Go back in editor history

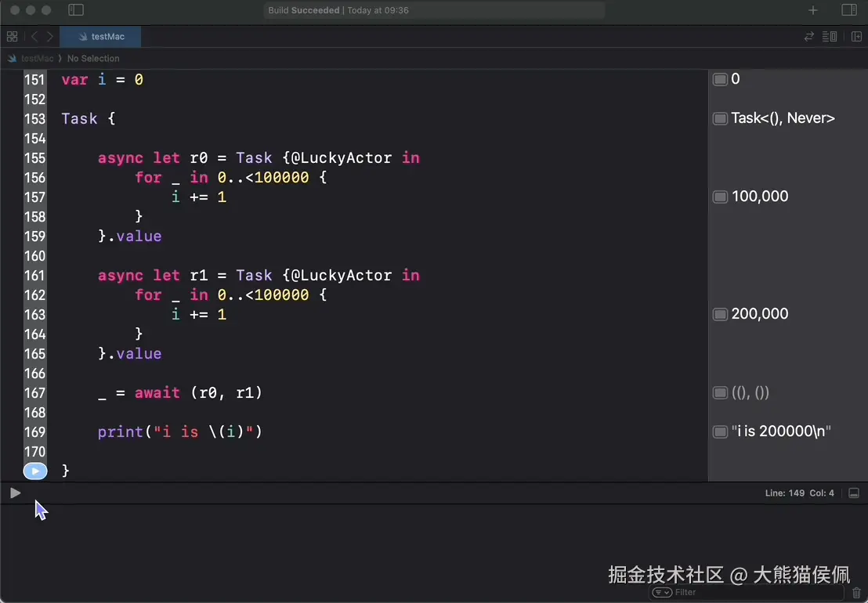(x=34, y=37)
